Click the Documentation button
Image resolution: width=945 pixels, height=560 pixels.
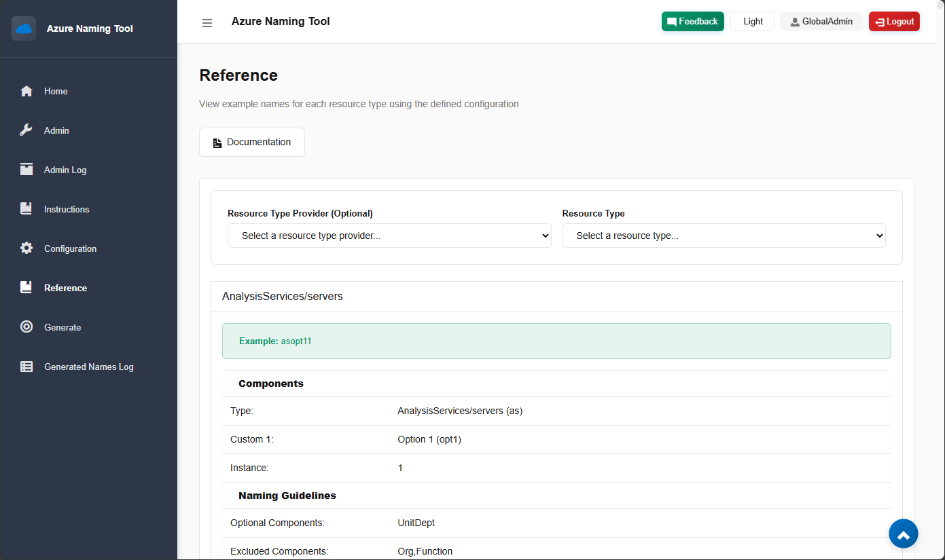pos(251,142)
